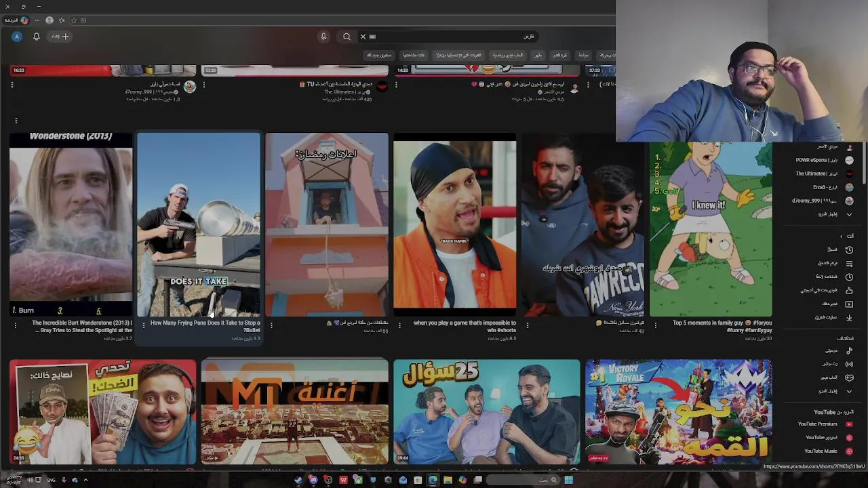Screen dimensions: 868x488
Task: Open the History item in the sidebar
Action: pos(840,249)
